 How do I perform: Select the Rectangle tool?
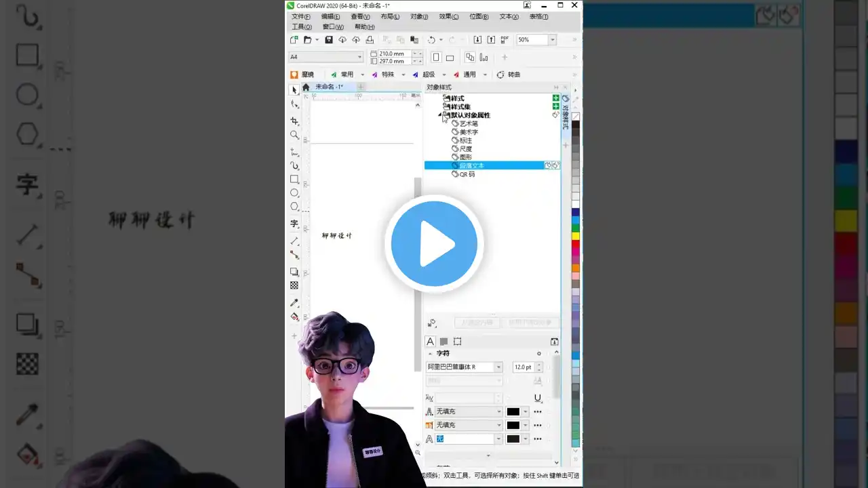[x=294, y=180]
